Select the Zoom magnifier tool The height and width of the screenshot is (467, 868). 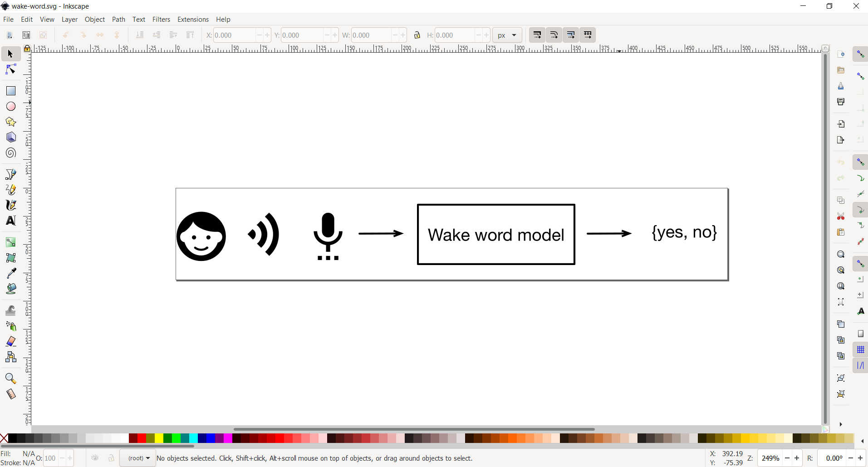click(x=10, y=379)
